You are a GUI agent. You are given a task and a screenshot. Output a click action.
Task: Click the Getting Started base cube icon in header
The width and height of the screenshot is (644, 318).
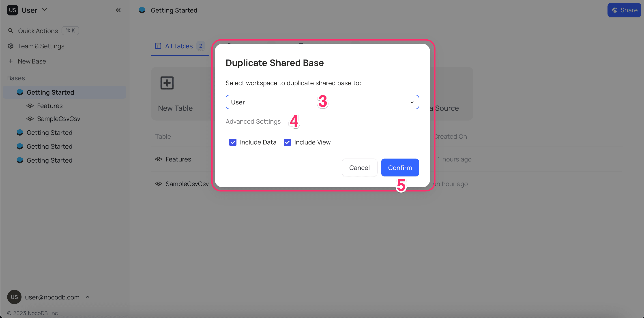[142, 10]
